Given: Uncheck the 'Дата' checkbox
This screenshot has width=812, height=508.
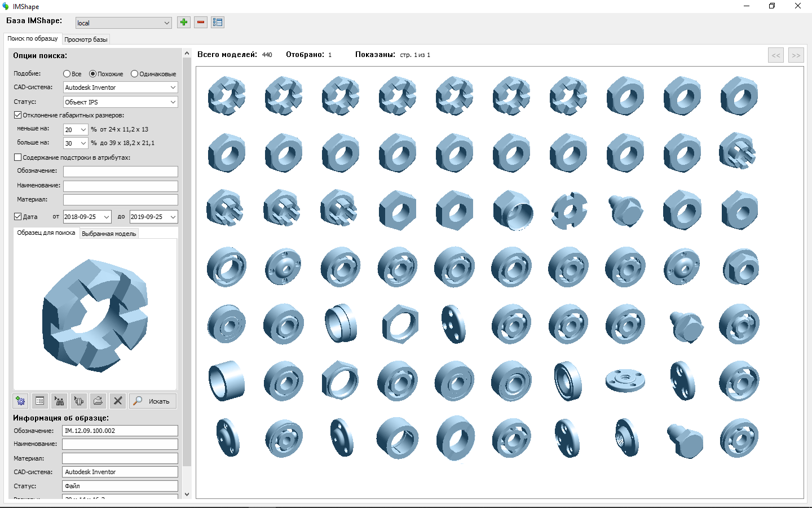Looking at the screenshot, I should point(18,217).
